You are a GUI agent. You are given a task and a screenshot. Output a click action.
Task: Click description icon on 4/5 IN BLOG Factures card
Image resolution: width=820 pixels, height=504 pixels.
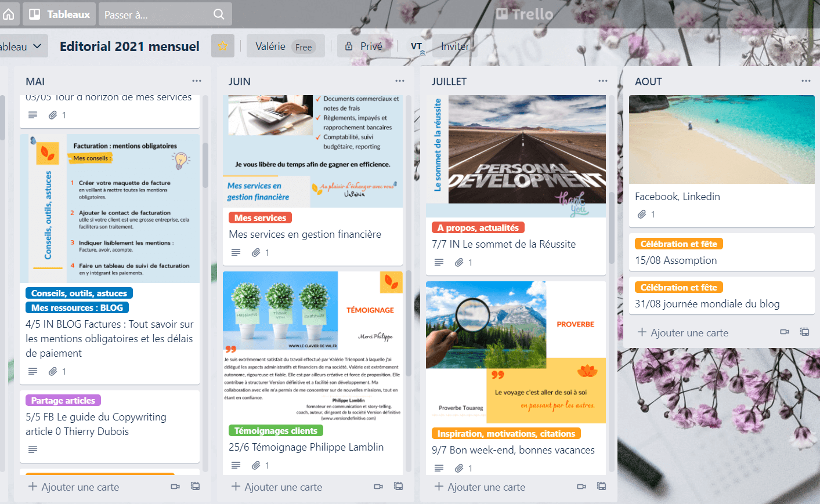coord(33,371)
